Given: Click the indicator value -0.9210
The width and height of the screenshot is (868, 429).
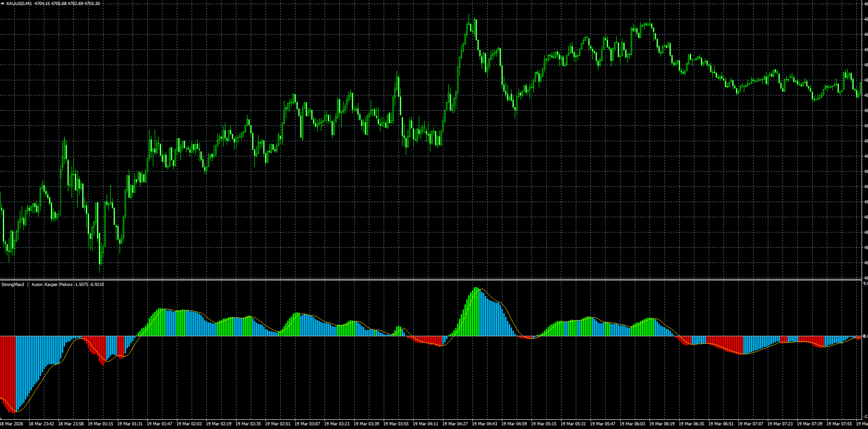Looking at the screenshot, I should coord(96,285).
